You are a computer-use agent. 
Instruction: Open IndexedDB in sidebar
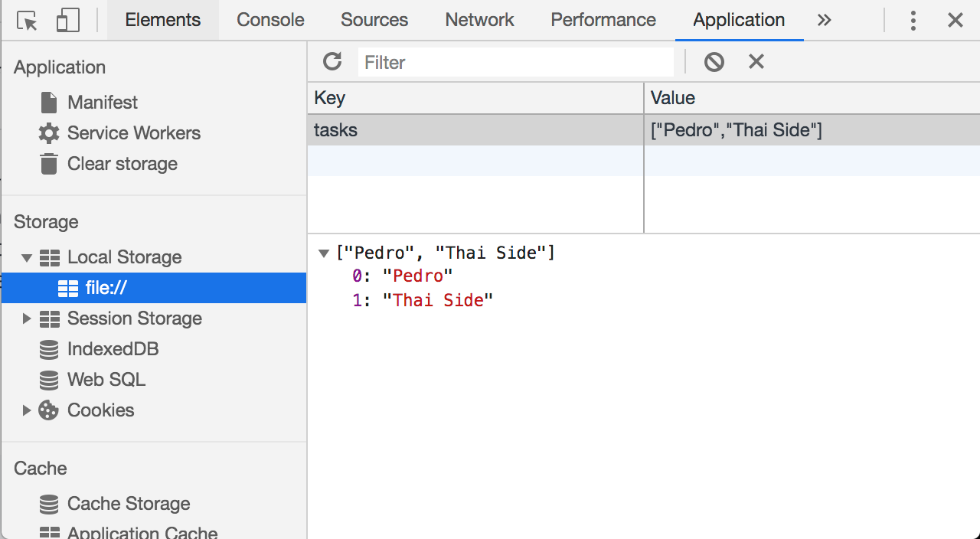tap(113, 349)
